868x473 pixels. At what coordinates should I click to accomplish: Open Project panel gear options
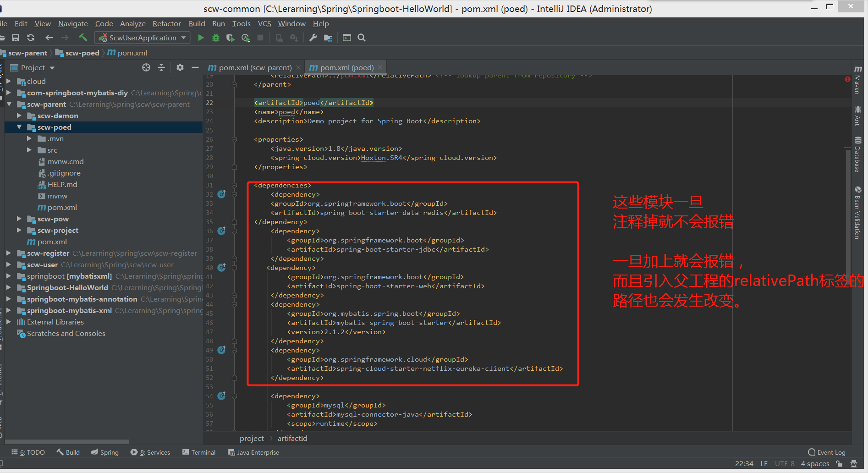pyautogui.click(x=180, y=67)
